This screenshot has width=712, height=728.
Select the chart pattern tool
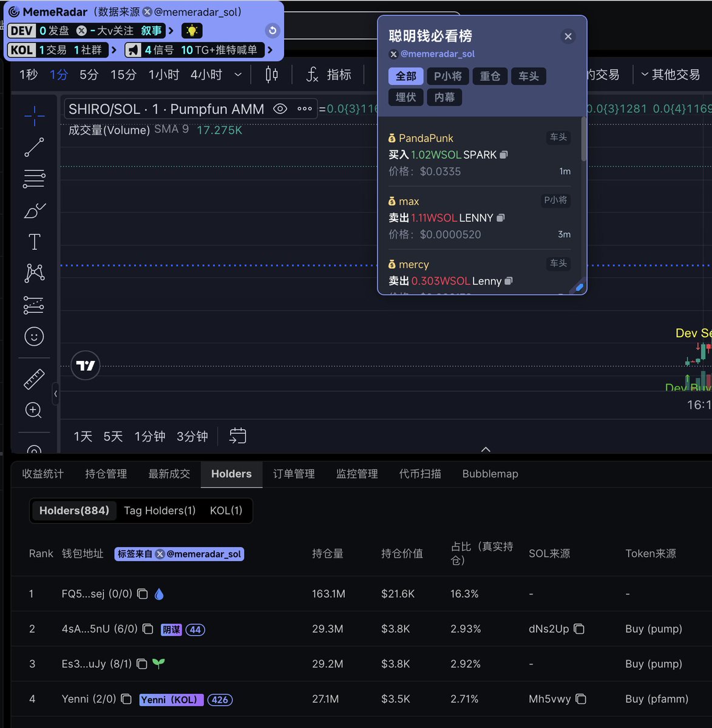click(34, 274)
